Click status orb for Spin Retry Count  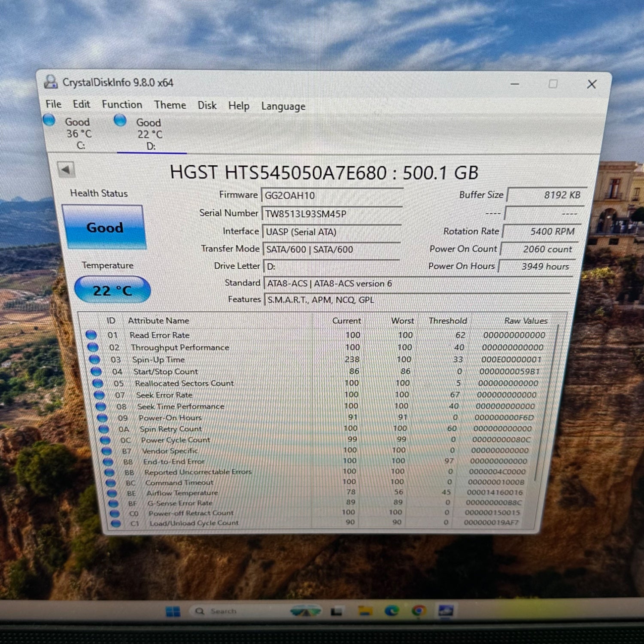(104, 428)
